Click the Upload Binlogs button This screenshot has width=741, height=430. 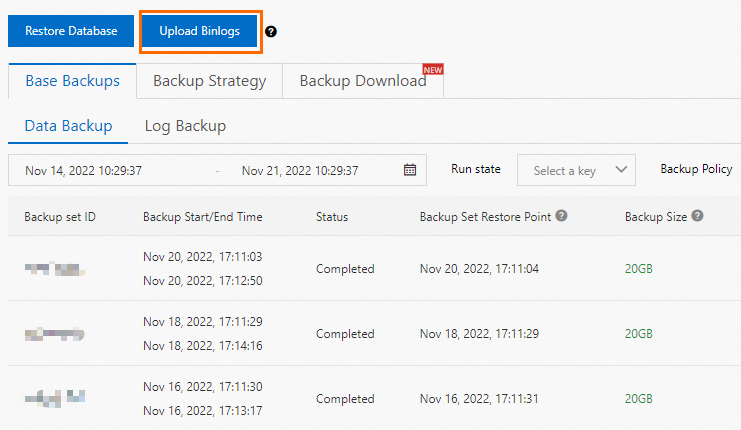coord(200,31)
